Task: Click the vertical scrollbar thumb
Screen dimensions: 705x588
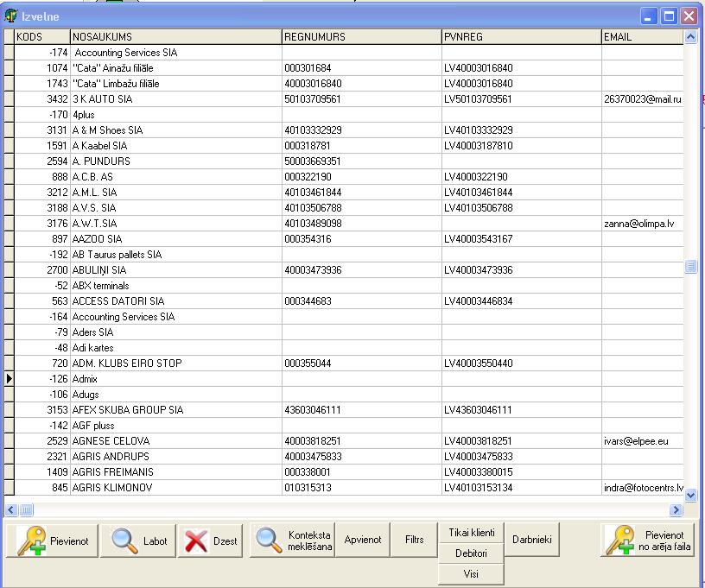Action: pyautogui.click(x=690, y=267)
